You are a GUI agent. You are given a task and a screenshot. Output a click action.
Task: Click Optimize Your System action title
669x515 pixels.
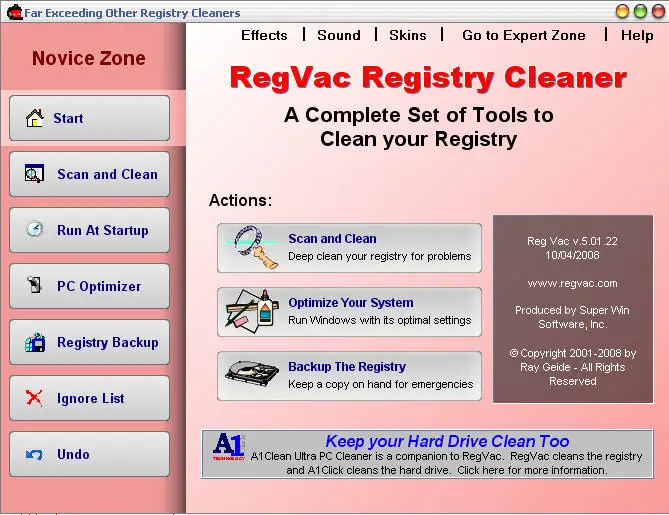[x=351, y=303]
